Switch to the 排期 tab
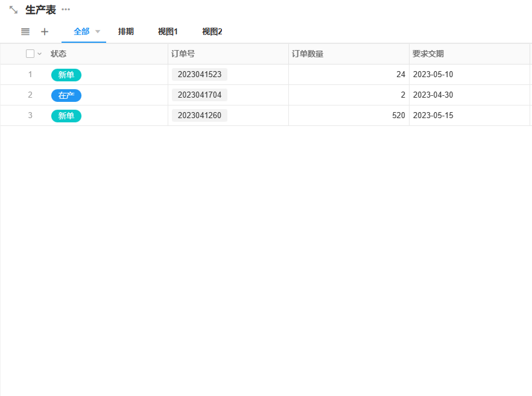 tap(125, 32)
